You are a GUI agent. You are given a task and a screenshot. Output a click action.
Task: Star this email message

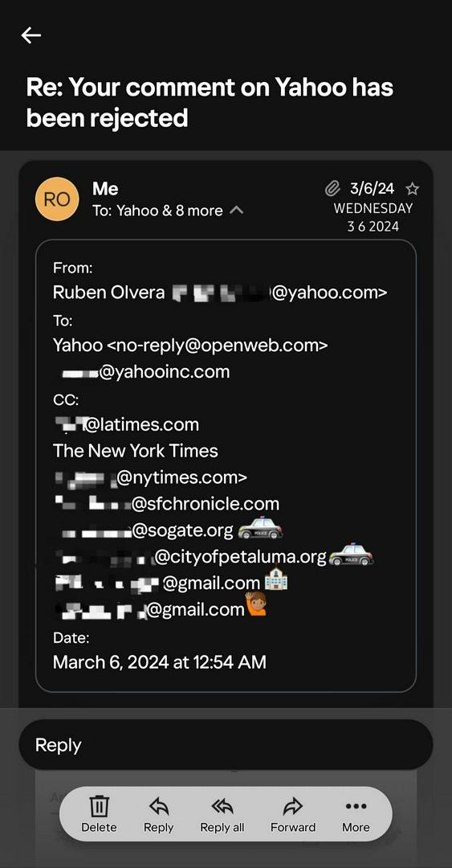click(412, 190)
